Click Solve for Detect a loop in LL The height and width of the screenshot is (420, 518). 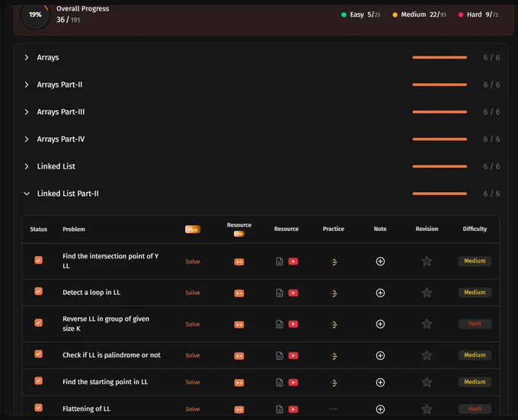(193, 293)
